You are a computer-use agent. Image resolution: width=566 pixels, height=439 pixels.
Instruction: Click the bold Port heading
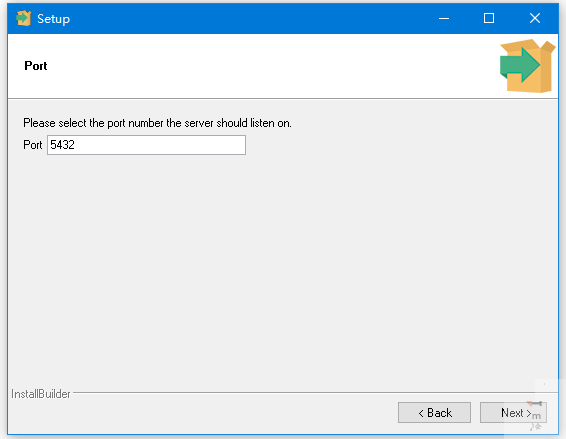36,66
